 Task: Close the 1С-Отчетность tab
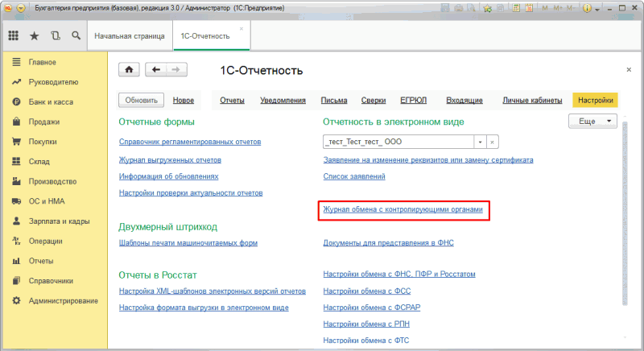point(242,28)
